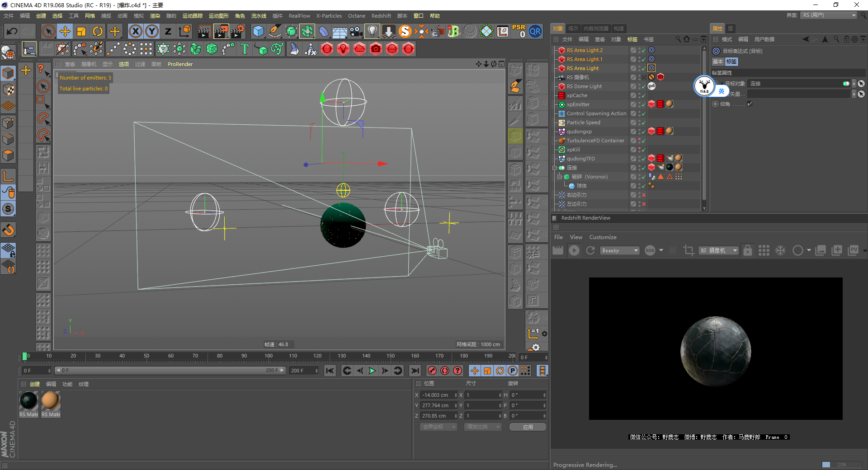
Task: Collapse the 破碎 (Voronoi) tree node
Action: click(x=560, y=177)
